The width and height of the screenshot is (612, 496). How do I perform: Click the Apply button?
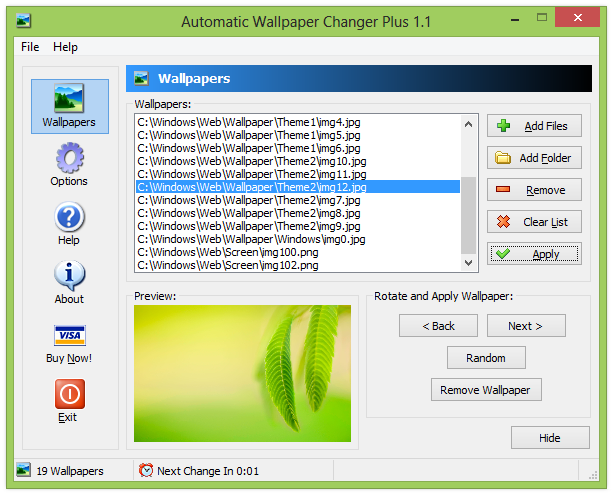(x=534, y=254)
